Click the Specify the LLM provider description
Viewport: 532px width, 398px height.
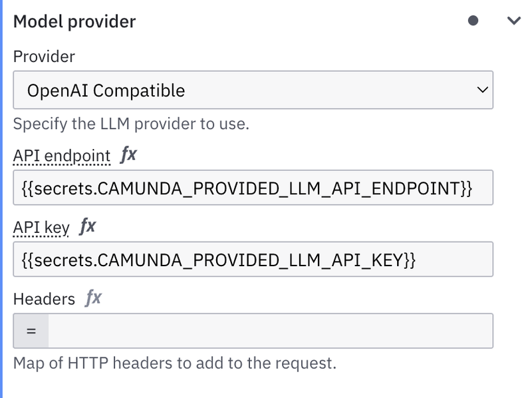[x=131, y=124]
